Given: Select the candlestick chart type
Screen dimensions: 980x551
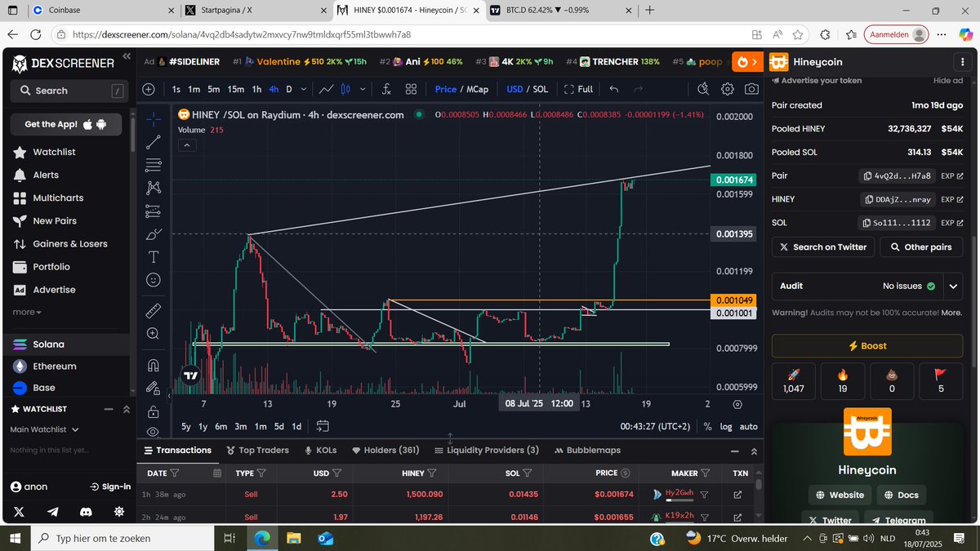Looking at the screenshot, I should [345, 89].
